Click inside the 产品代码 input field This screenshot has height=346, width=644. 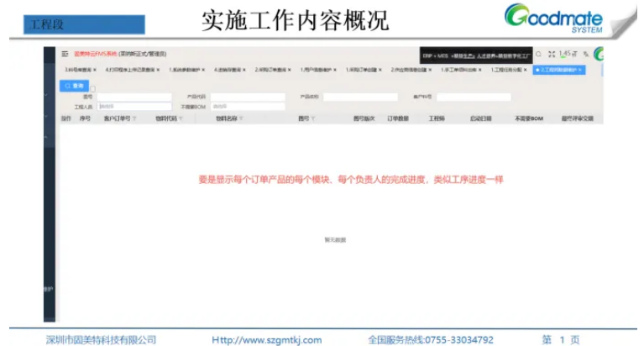248,97
